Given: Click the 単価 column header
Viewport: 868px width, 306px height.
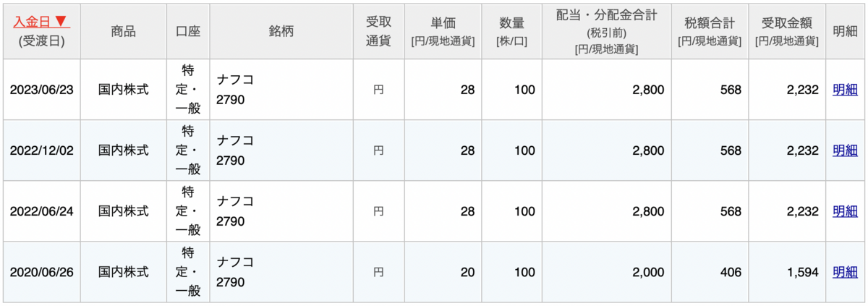Looking at the screenshot, I should point(442,31).
